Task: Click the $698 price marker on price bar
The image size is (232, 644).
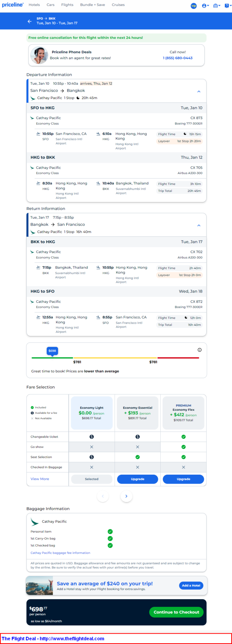Action: [52, 351]
